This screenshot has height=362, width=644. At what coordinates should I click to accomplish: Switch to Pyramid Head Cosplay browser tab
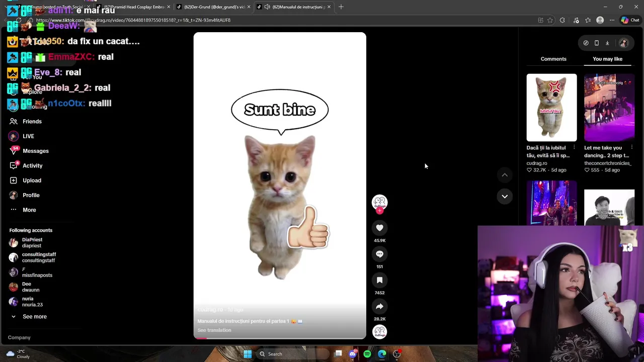click(134, 7)
